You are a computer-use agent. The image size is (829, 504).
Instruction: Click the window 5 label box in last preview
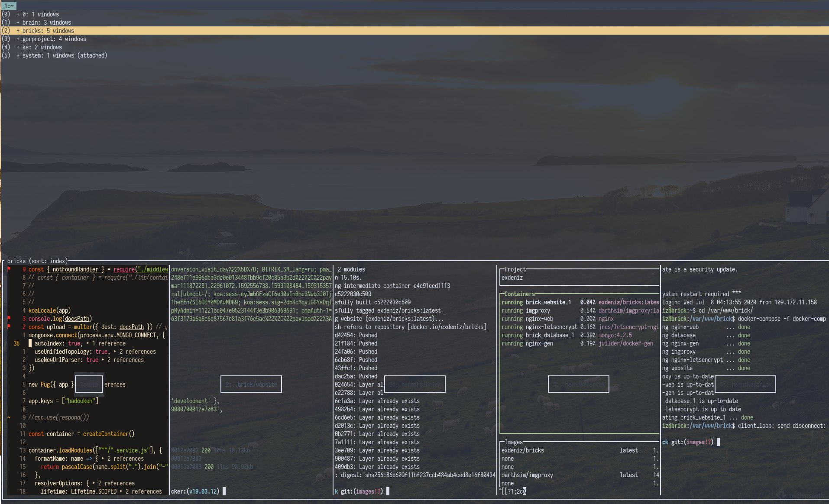(745, 384)
